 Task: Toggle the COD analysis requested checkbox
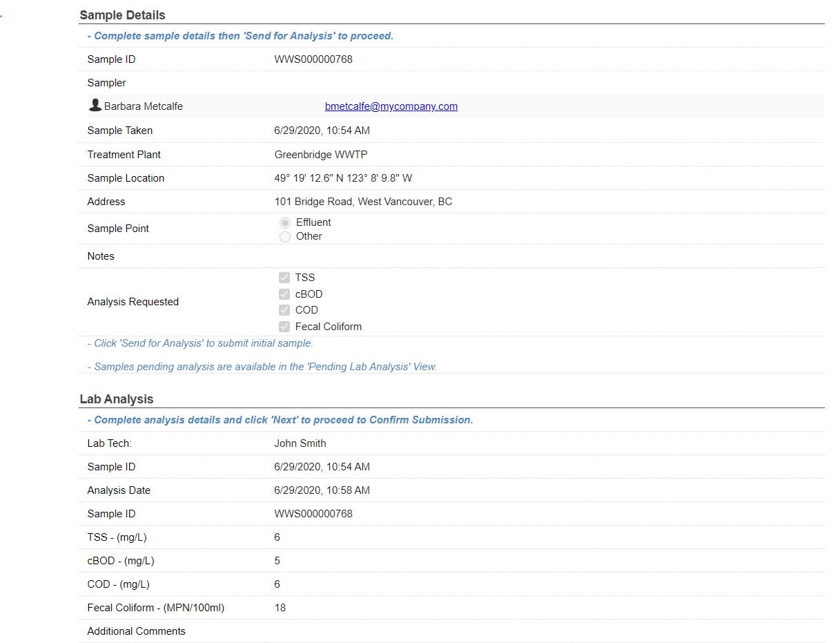(x=284, y=310)
